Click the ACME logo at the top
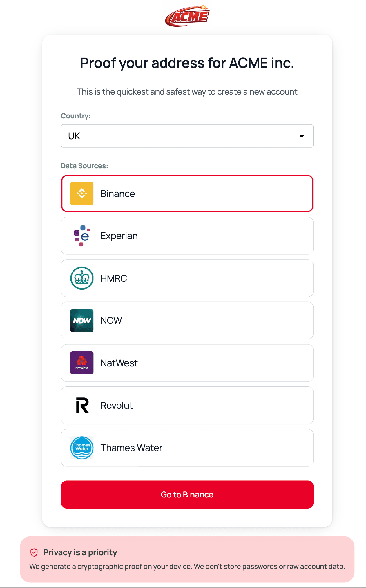 pyautogui.click(x=187, y=15)
